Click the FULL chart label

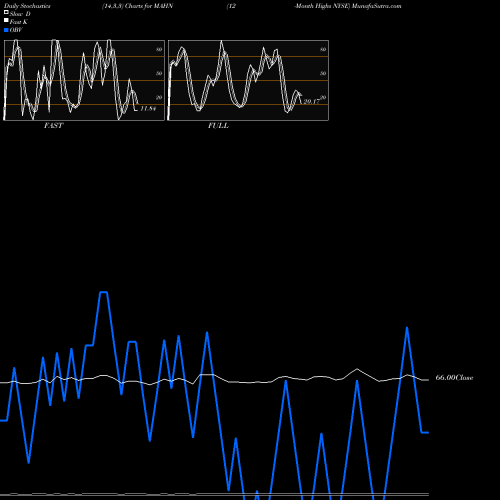(218, 126)
